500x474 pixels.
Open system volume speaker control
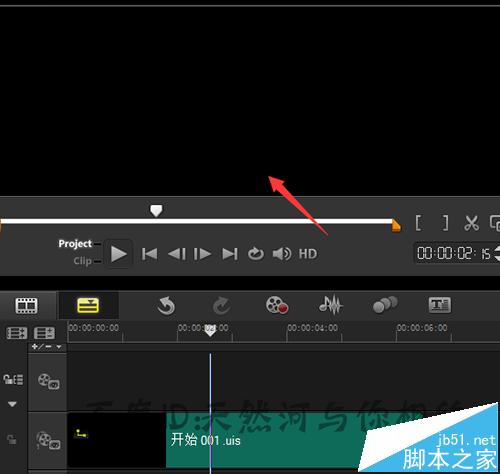(282, 254)
